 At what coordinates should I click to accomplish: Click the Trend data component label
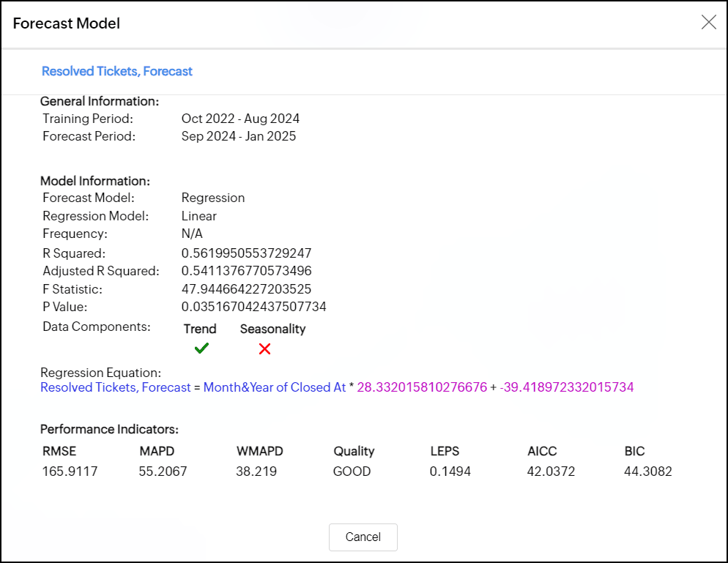200,329
